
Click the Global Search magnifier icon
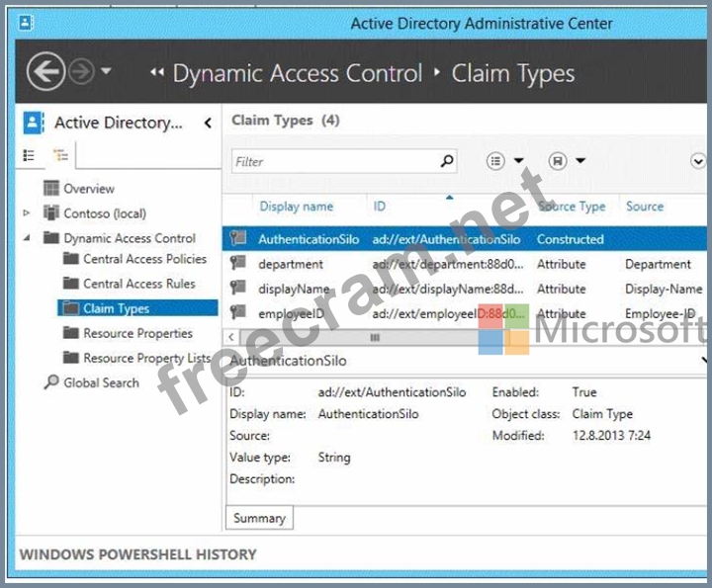pos(51,382)
